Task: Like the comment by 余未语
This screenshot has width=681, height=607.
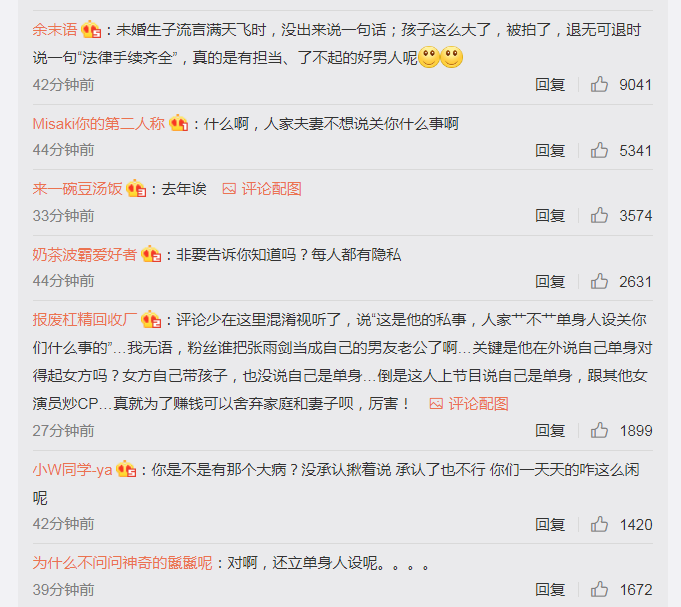Action: click(x=599, y=84)
